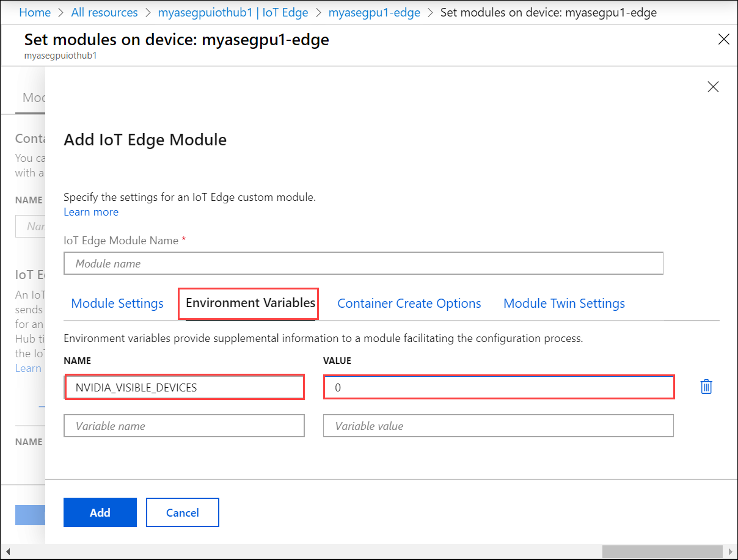Viewport: 738px width, 560px height.
Task: Focus the empty Variable name field
Action: pyautogui.click(x=184, y=426)
